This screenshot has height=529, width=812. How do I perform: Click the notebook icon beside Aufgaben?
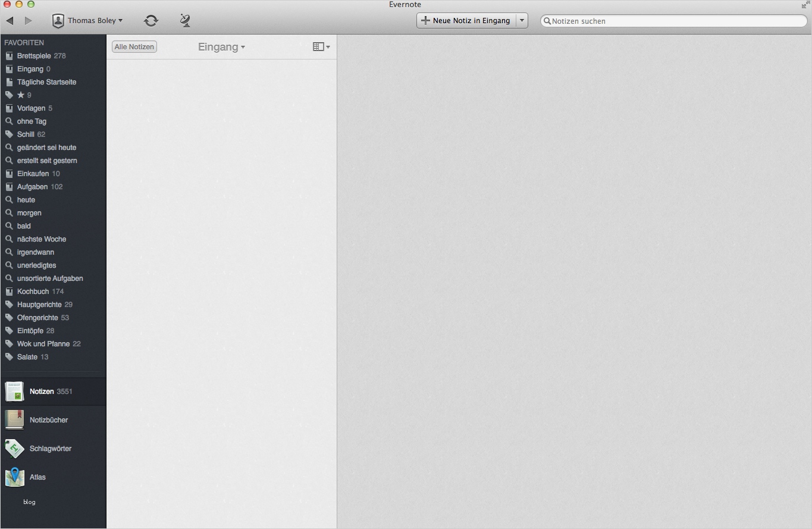[x=9, y=187]
